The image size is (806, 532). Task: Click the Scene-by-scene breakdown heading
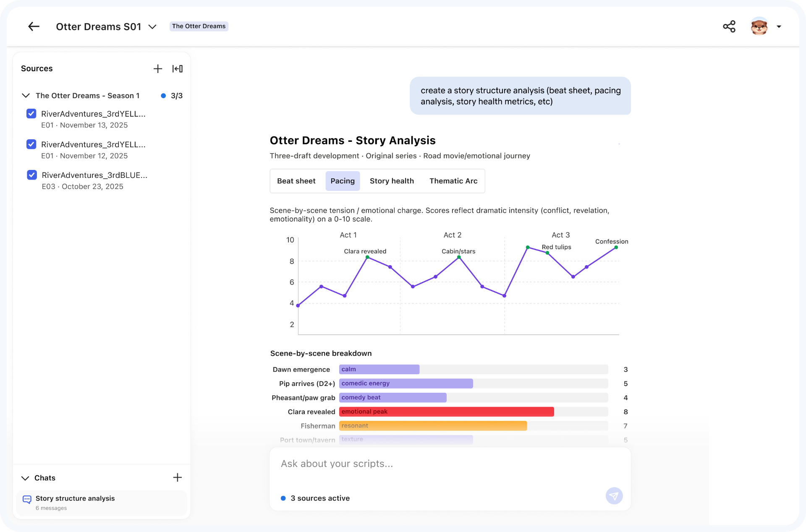click(321, 353)
